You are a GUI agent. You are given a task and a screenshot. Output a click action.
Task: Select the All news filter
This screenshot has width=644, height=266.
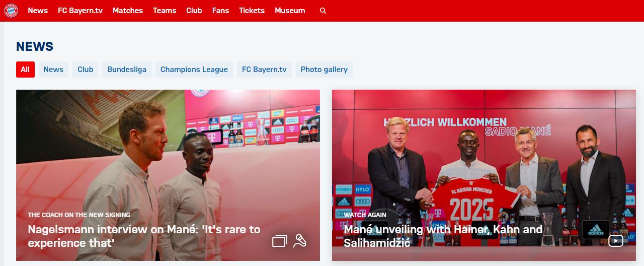(25, 70)
